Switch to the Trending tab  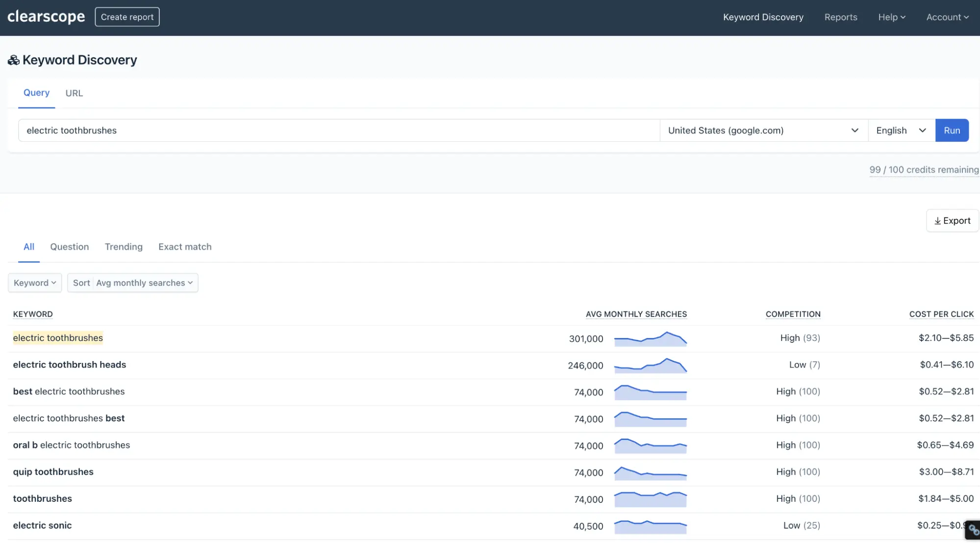(x=124, y=247)
